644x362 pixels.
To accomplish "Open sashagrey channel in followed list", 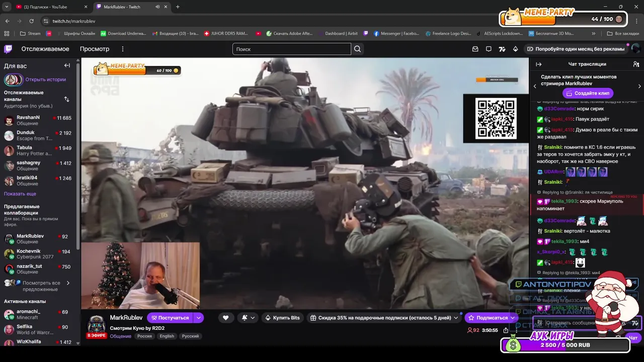I will [x=38, y=165].
